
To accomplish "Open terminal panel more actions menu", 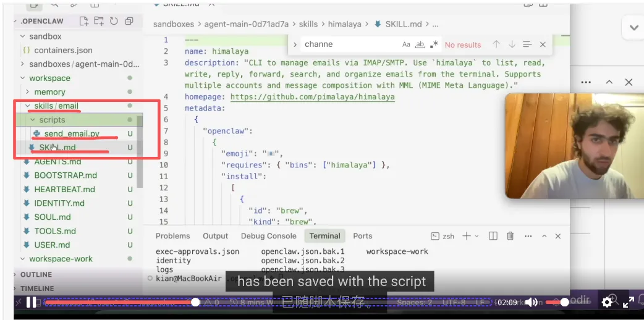I will (x=528, y=236).
